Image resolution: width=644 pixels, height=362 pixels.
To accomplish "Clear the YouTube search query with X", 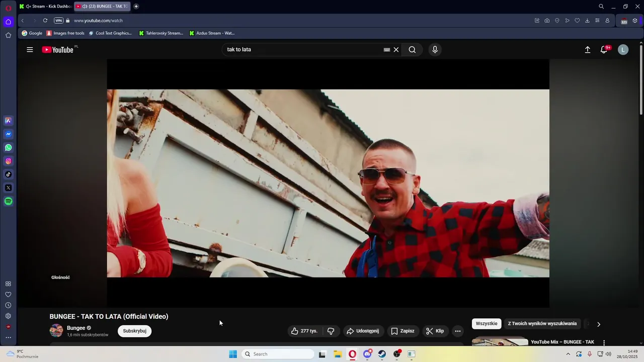I will tap(396, 50).
